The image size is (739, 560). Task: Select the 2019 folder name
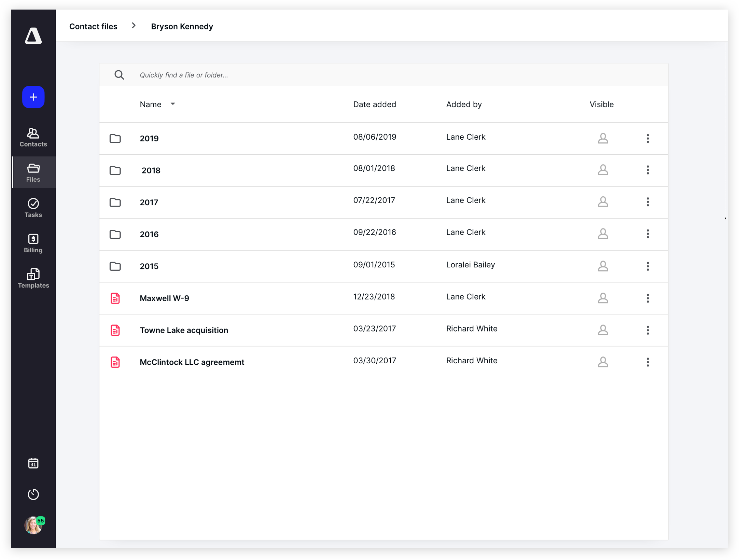click(x=149, y=138)
